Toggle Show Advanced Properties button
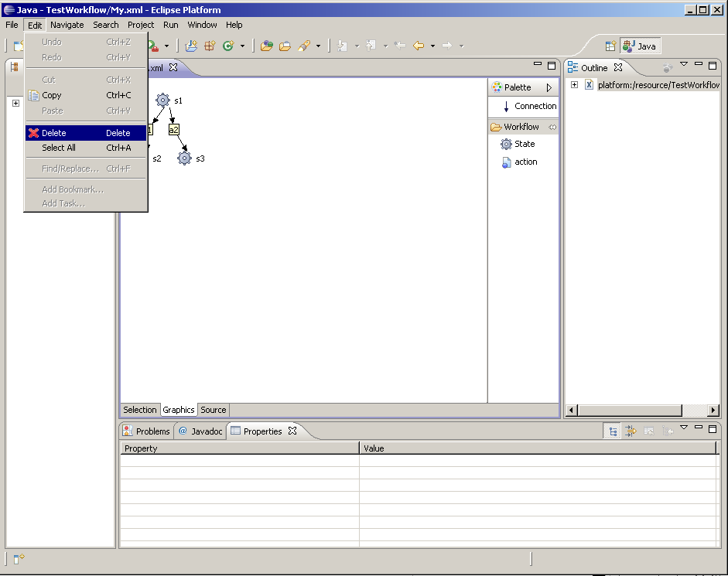The image size is (728, 576). tap(631, 431)
